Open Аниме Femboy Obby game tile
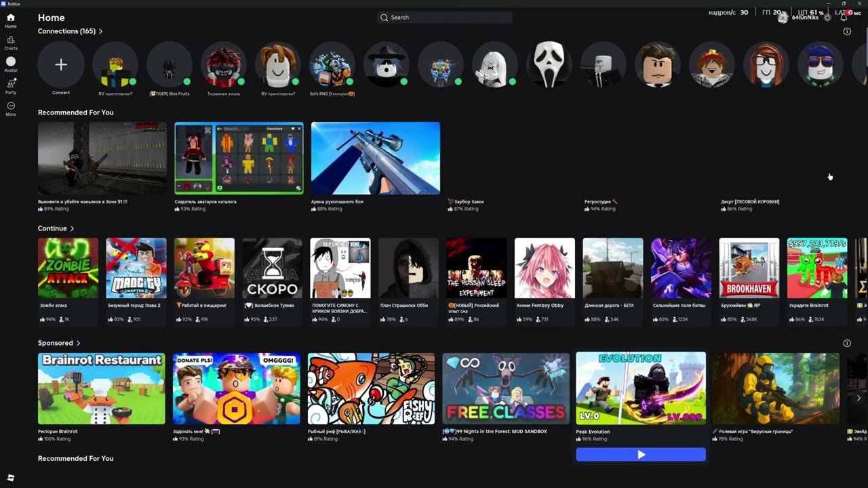The image size is (868, 488). (x=545, y=268)
